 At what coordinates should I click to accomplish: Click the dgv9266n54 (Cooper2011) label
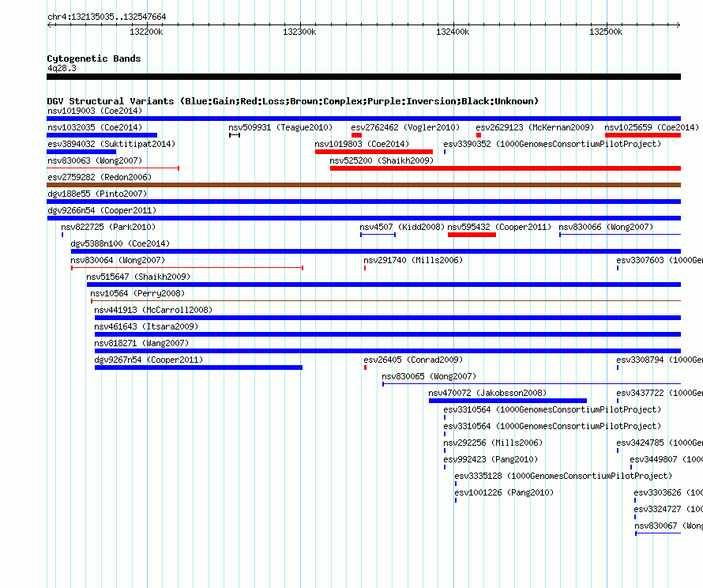(x=102, y=210)
